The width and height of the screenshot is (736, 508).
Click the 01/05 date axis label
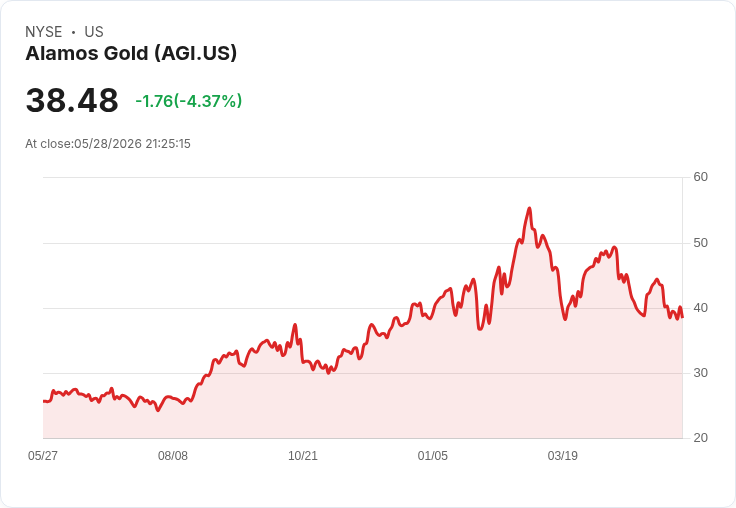tap(433, 455)
